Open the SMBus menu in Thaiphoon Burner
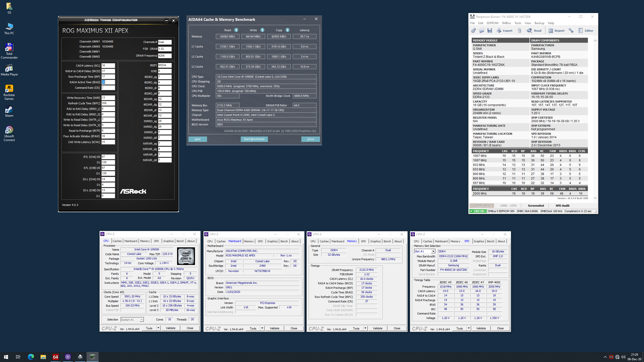644x362 pixels. click(506, 23)
